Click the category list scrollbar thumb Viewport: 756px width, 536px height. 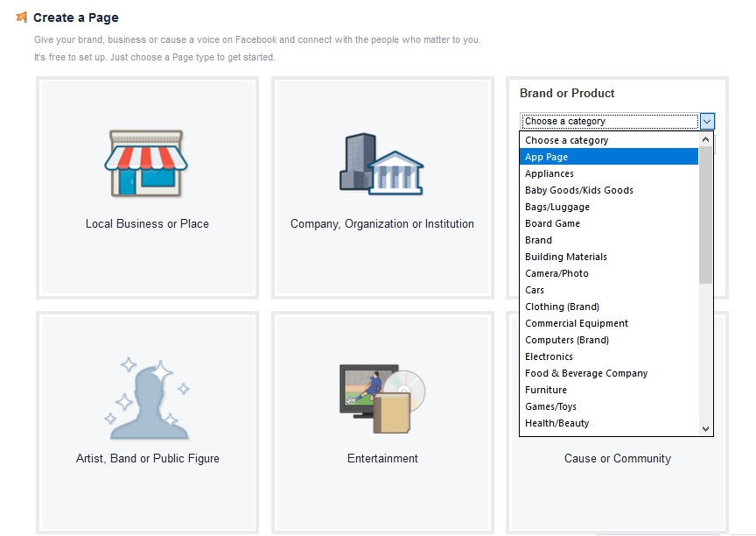pyautogui.click(x=706, y=215)
